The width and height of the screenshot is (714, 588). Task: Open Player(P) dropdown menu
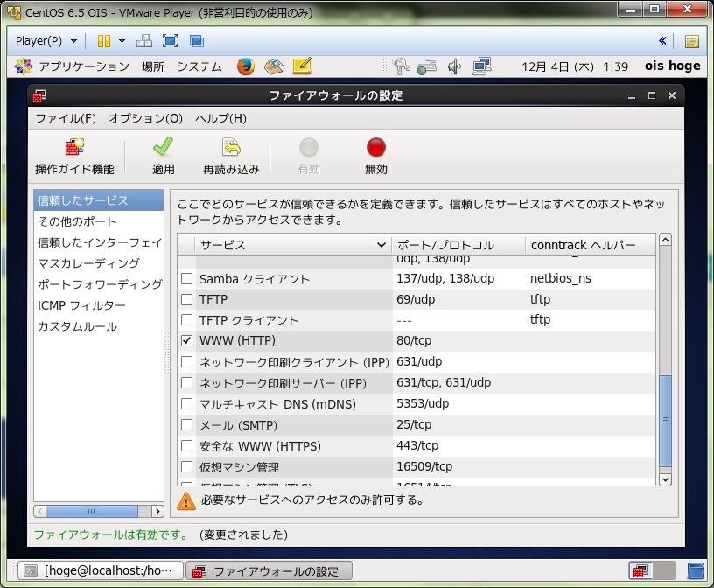[x=46, y=41]
